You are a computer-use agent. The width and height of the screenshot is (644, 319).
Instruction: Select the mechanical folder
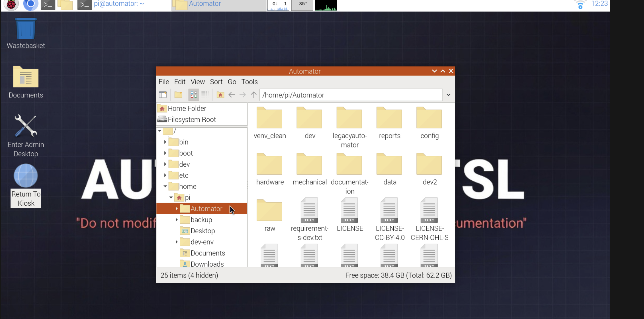point(309,169)
